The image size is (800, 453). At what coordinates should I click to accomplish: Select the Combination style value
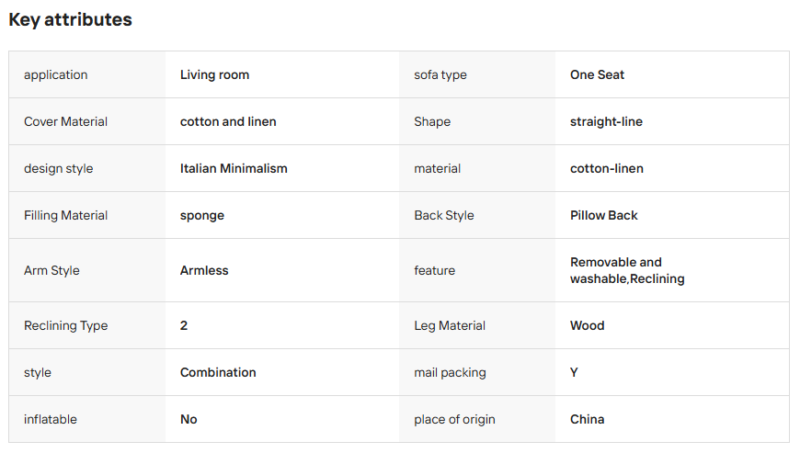(218, 372)
